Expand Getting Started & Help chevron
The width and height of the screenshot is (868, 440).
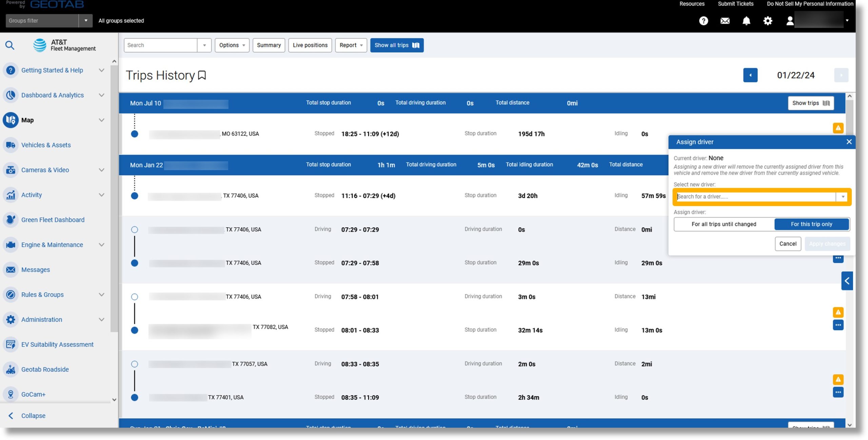click(101, 70)
